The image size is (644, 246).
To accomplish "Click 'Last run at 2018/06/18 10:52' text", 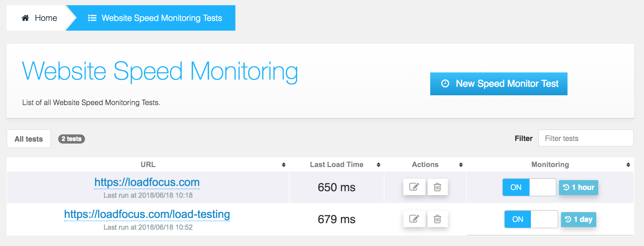I will coord(148,227).
